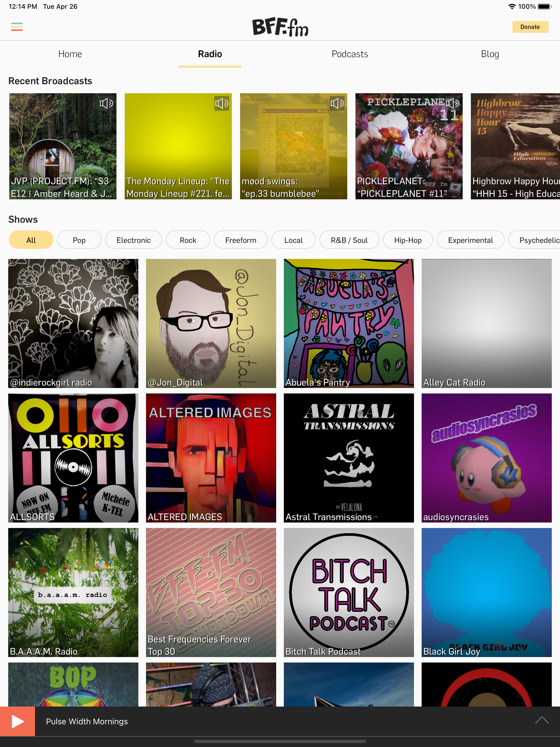Viewport: 560px width, 747px height.
Task: Open Alley Cat Radio show
Action: [x=486, y=323]
